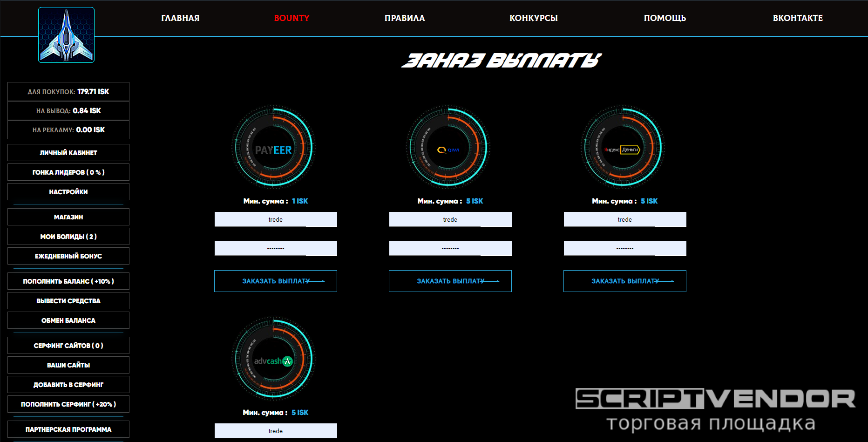Open ВЫВЕСТИ СРЕДСТВА withdrawal page
The height and width of the screenshot is (442, 868).
click(x=68, y=301)
